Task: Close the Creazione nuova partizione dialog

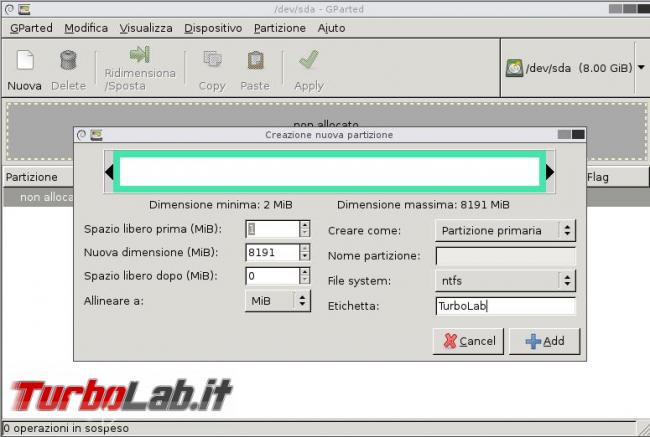Action: [x=578, y=134]
